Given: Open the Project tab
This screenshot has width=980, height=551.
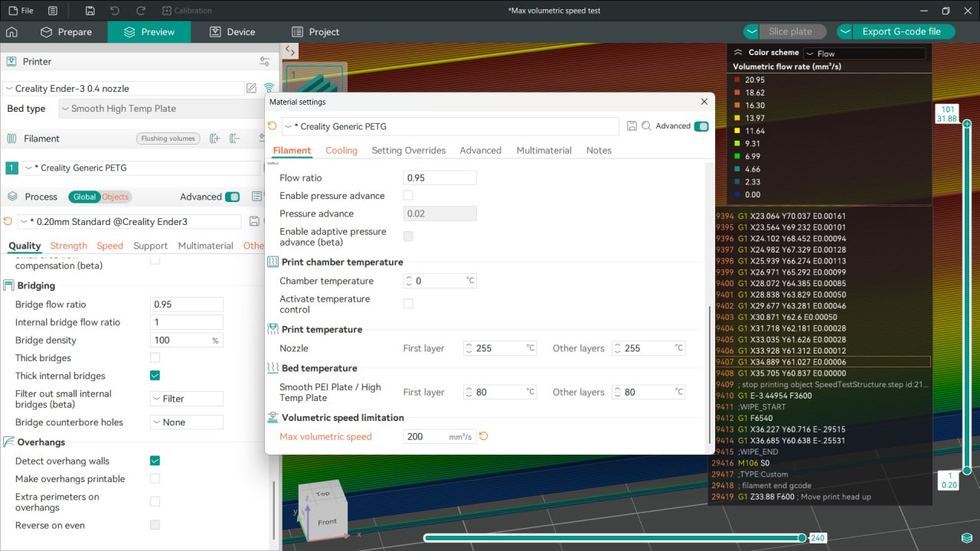Looking at the screenshot, I should tap(315, 32).
